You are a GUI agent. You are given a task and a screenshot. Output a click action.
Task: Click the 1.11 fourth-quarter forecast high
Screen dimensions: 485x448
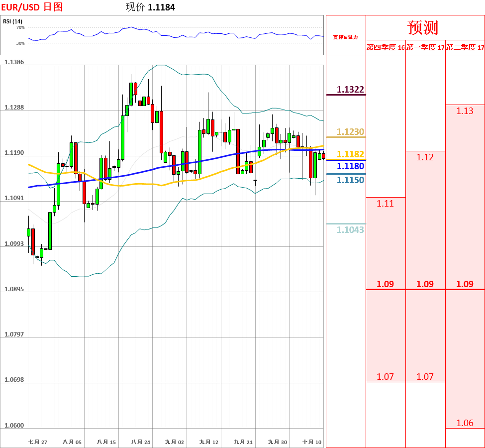click(x=385, y=204)
